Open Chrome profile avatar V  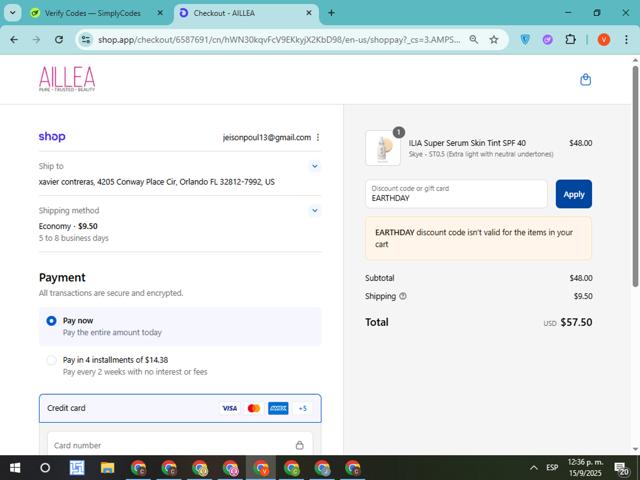point(604,40)
